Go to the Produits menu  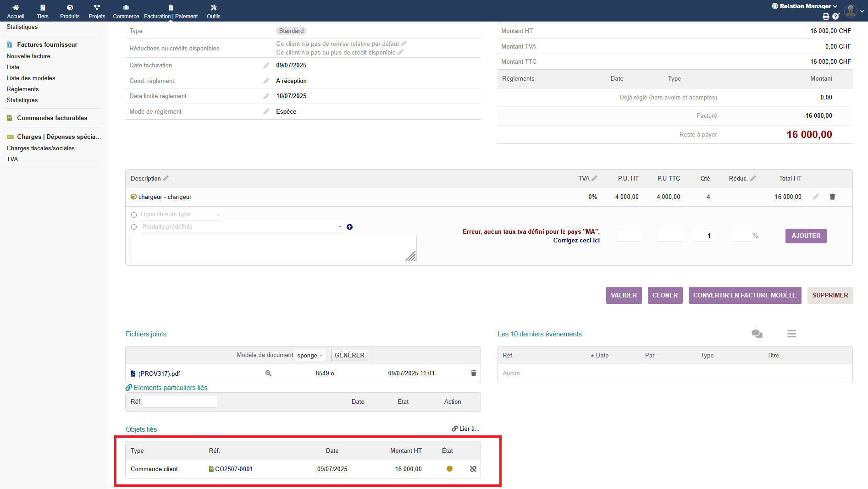[x=70, y=11]
